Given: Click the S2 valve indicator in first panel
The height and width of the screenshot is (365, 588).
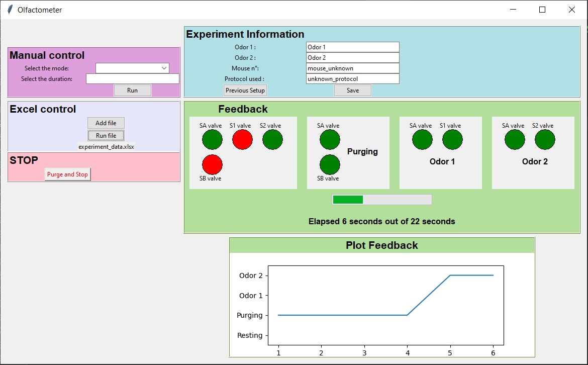Looking at the screenshot, I should 272,139.
